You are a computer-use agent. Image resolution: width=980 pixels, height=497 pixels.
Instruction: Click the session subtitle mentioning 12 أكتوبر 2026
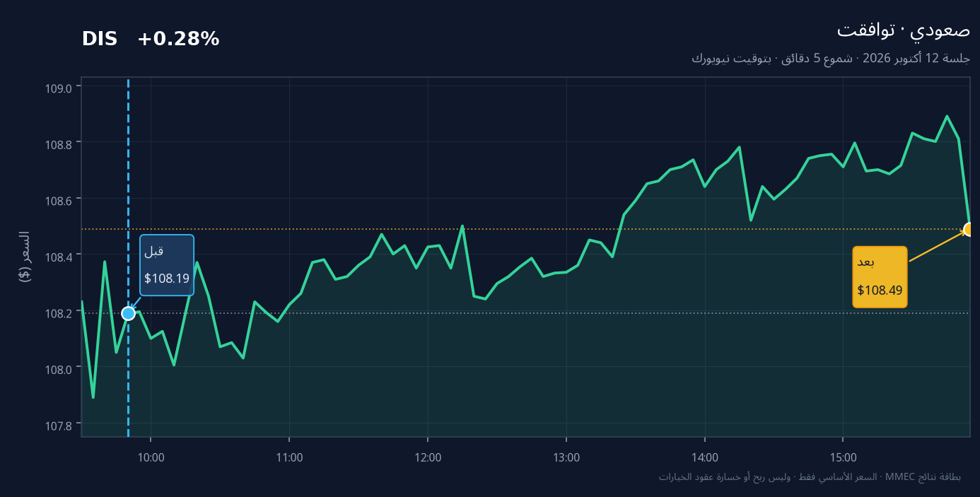(831, 58)
